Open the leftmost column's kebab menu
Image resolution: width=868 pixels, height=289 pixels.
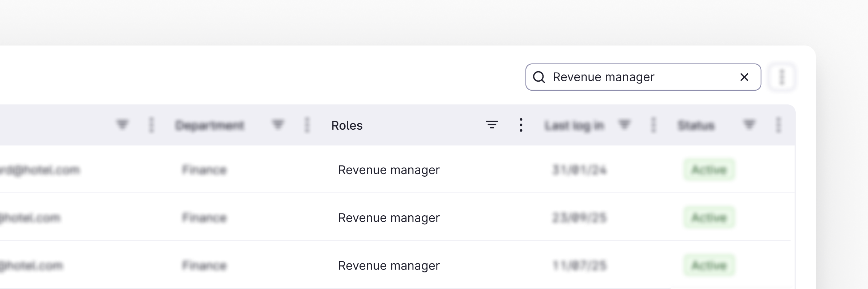click(152, 125)
